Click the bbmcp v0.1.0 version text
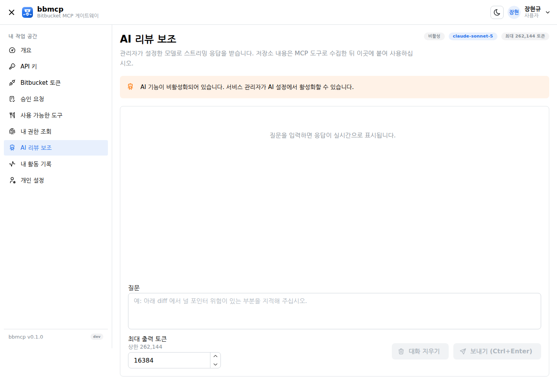557x392 pixels. (x=26, y=337)
